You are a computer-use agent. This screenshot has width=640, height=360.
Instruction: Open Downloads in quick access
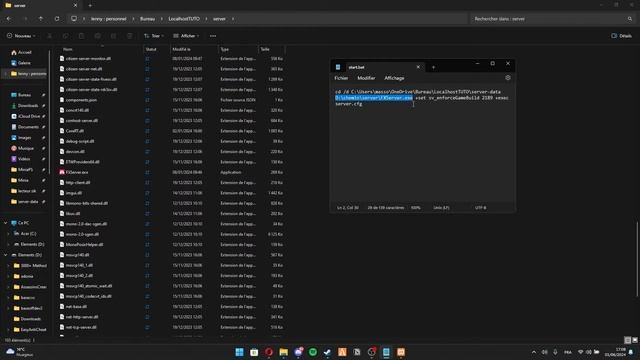[x=28, y=105]
